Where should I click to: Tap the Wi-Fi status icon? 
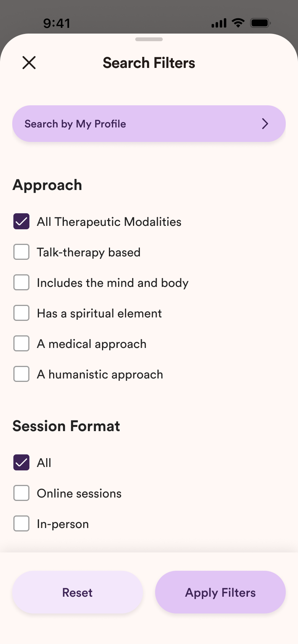point(238,23)
